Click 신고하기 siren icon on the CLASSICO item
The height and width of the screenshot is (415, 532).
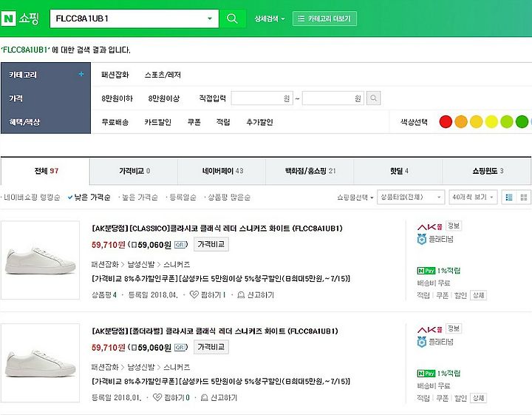click(241, 294)
